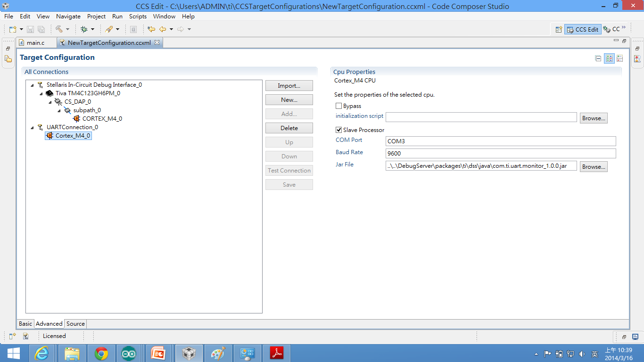Viewport: 644px width, 362px height.
Task: Switch to the CCS Edit perspective
Action: (583, 29)
